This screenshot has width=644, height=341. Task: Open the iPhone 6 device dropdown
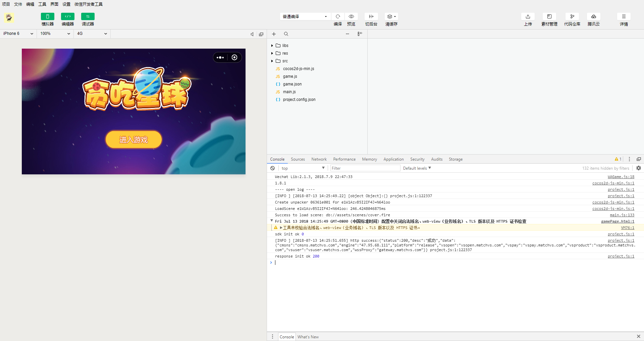click(x=18, y=34)
